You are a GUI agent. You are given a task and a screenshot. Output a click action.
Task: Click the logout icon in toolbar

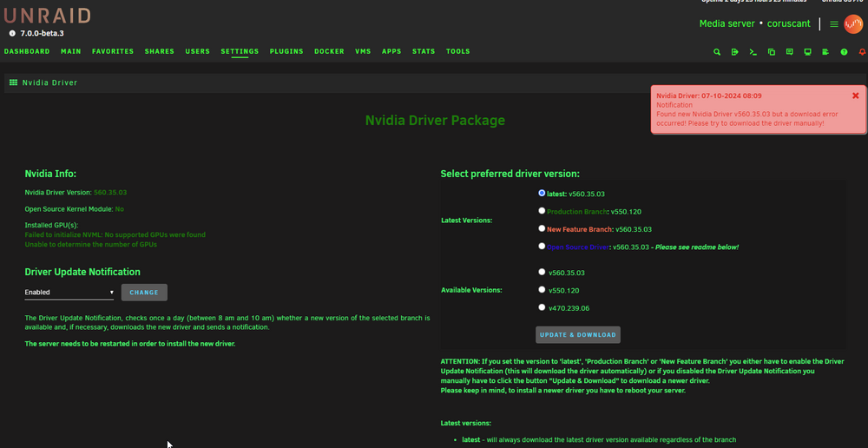click(x=734, y=52)
